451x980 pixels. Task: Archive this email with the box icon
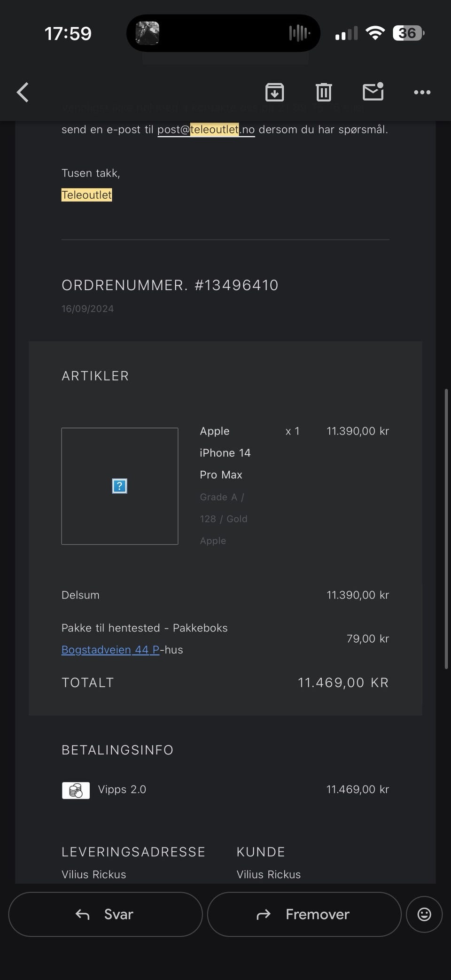(x=275, y=92)
